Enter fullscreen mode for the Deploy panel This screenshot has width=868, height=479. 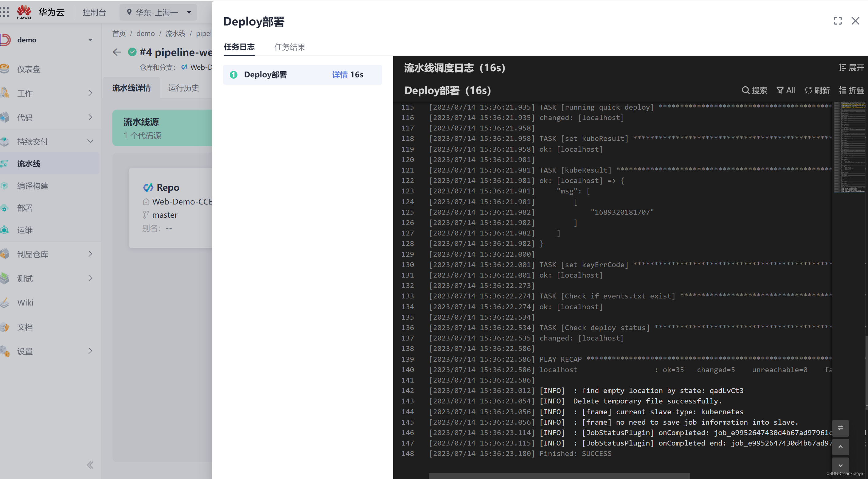pyautogui.click(x=838, y=21)
